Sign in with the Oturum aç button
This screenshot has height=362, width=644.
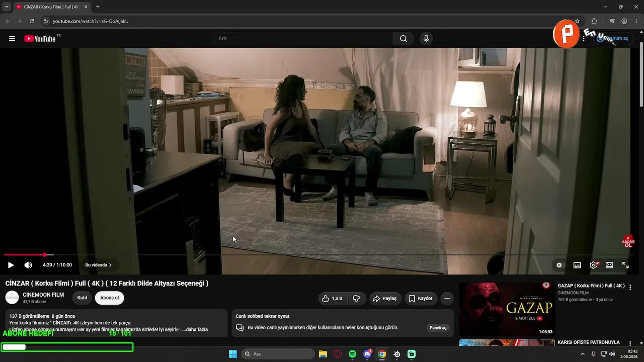(x=613, y=39)
